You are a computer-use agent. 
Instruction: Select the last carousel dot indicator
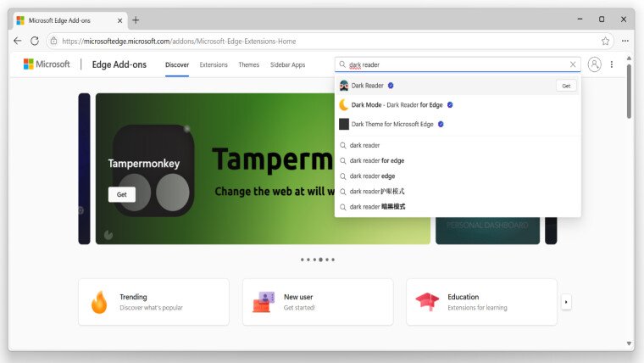(333, 260)
